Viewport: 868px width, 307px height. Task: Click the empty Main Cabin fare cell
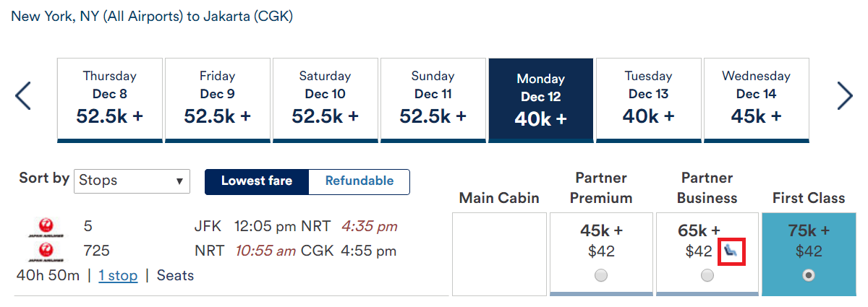[499, 254]
